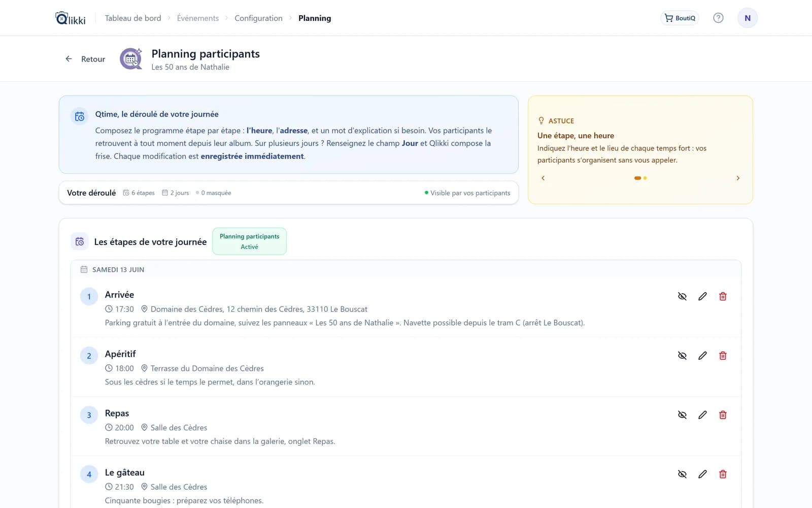Viewport: 812px width, 508px height.
Task: Click the 2 jours counter
Action: point(175,193)
